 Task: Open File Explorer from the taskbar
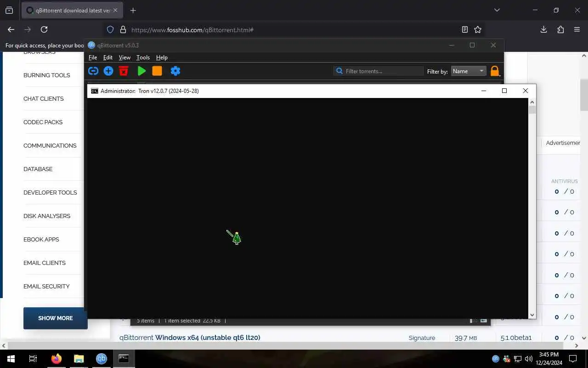coord(79,359)
